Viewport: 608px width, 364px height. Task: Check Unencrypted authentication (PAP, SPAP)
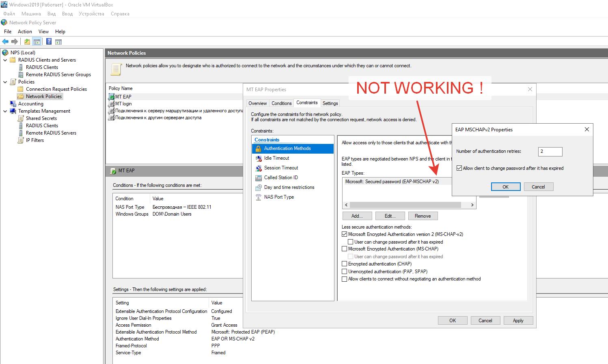coord(345,272)
